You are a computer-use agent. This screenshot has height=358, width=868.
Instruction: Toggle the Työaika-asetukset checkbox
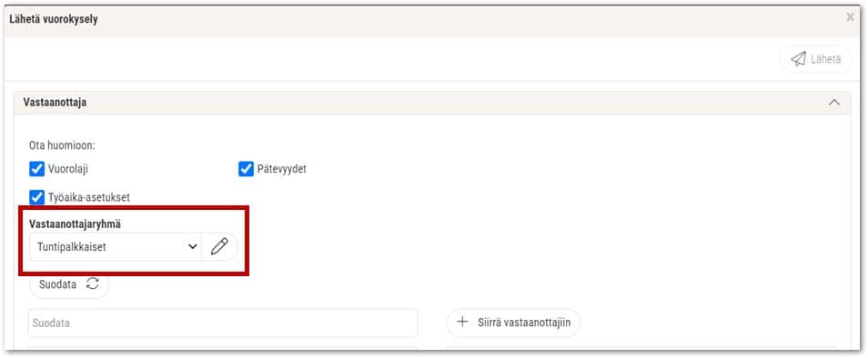point(36,197)
